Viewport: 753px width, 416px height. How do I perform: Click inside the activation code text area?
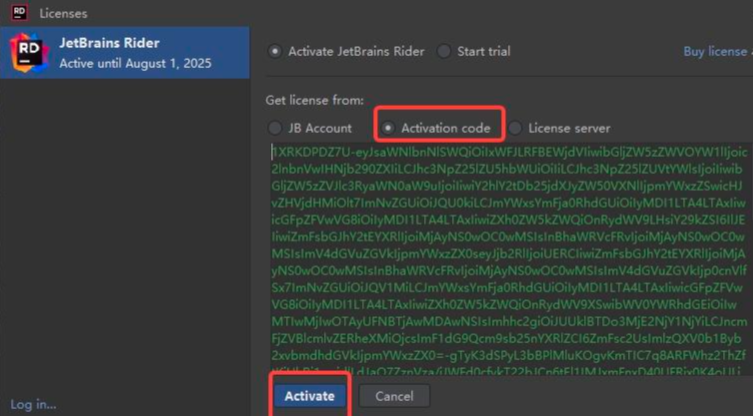(x=510, y=260)
